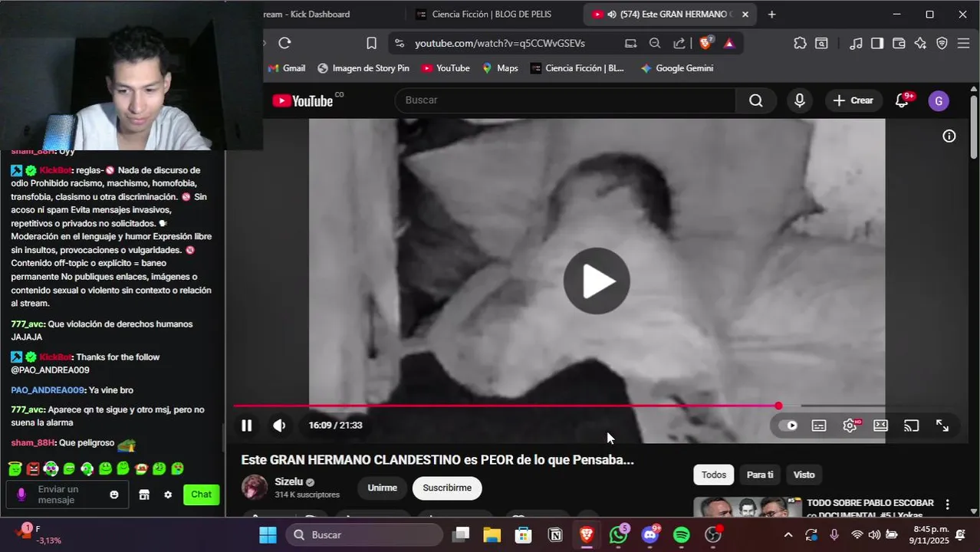Open the Extensions puzzle icon

[800, 43]
